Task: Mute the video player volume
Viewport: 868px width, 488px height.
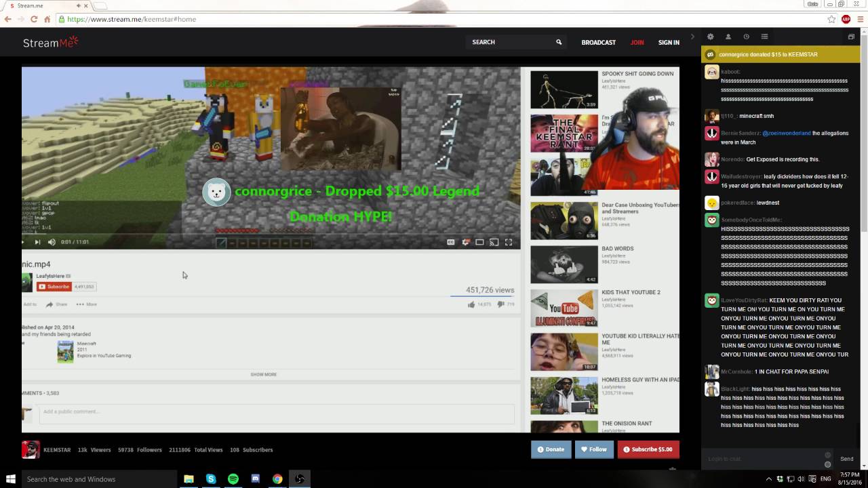Action: tap(52, 242)
